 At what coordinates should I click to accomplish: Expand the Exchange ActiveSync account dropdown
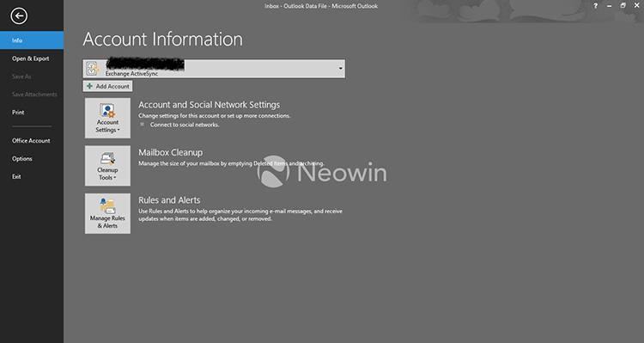click(341, 68)
